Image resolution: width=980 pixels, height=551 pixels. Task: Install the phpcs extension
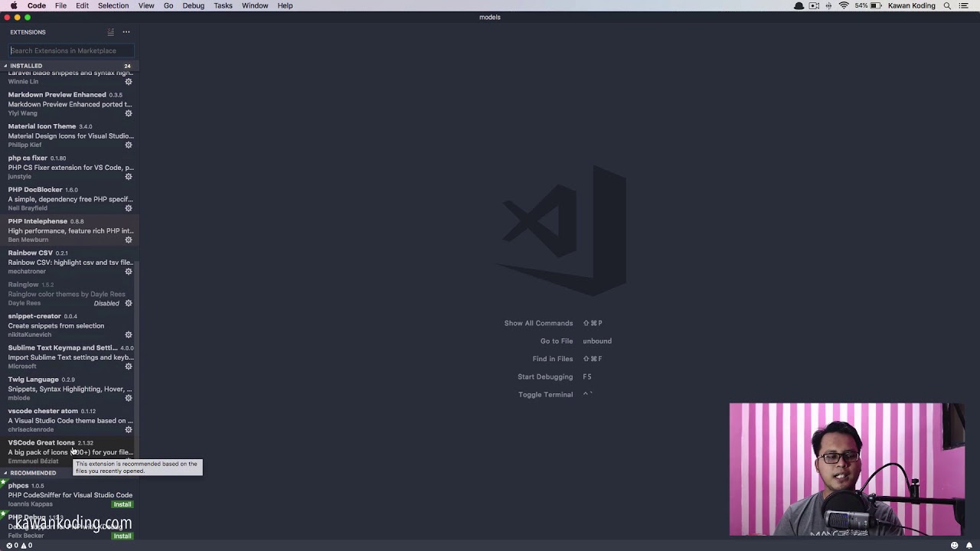pyautogui.click(x=122, y=504)
